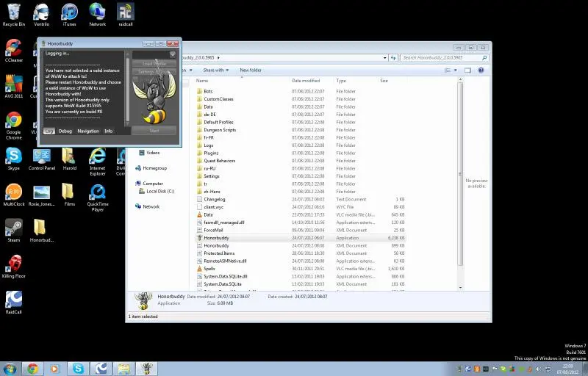Screen dimensions: 588x376
Task: Open the Honorbuddy folder on desktop
Action: (42, 231)
